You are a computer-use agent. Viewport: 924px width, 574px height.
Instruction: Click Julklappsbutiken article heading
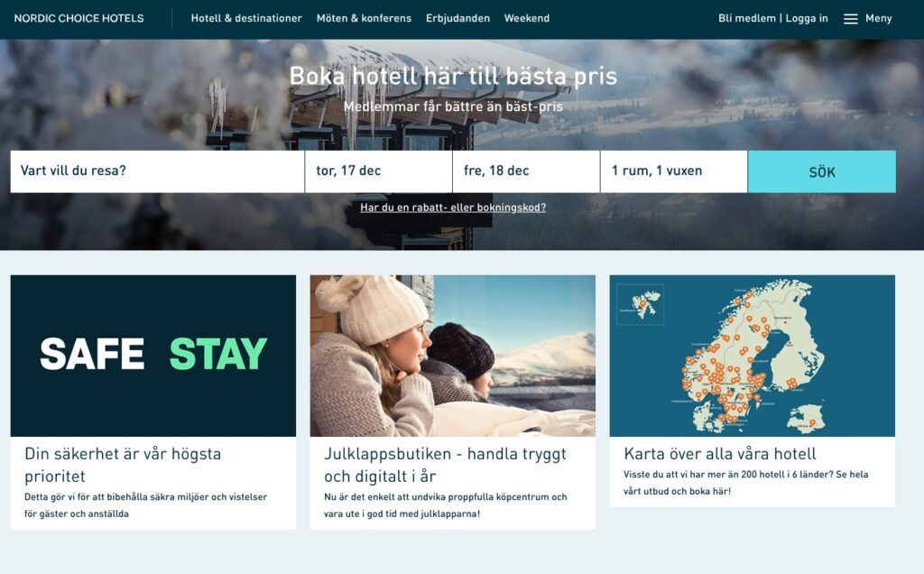pyautogui.click(x=445, y=465)
